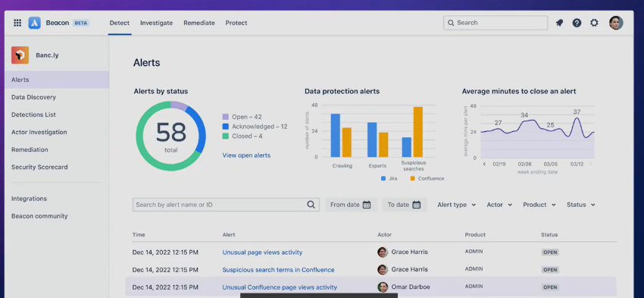Image resolution: width=644 pixels, height=298 pixels.
Task: Switch to the Detect tab
Action: point(120,23)
